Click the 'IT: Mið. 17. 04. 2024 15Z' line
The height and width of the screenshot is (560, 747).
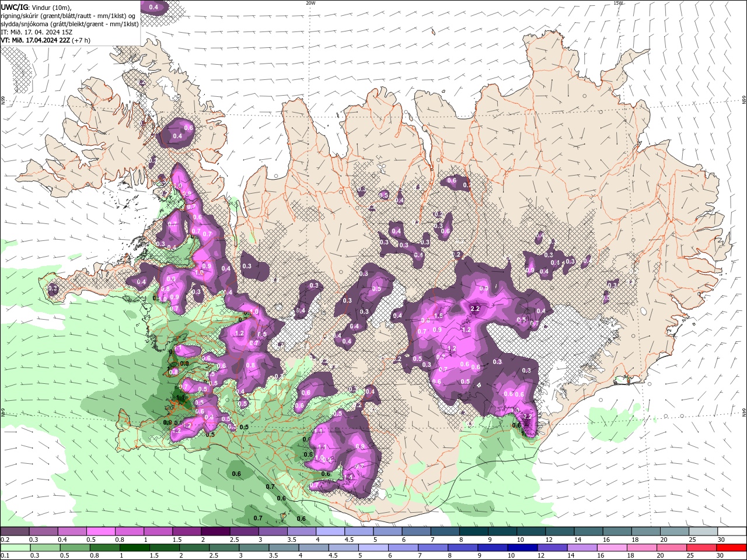tap(37, 32)
